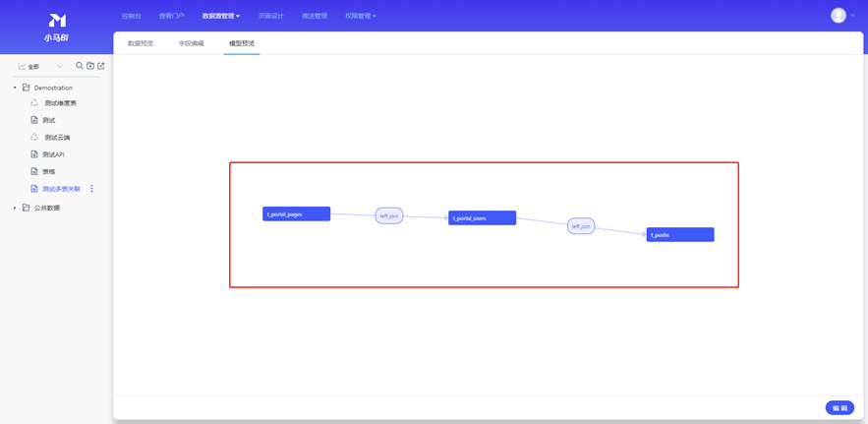Collapse the Demostration folder
This screenshot has width=868, height=424.
15,88
